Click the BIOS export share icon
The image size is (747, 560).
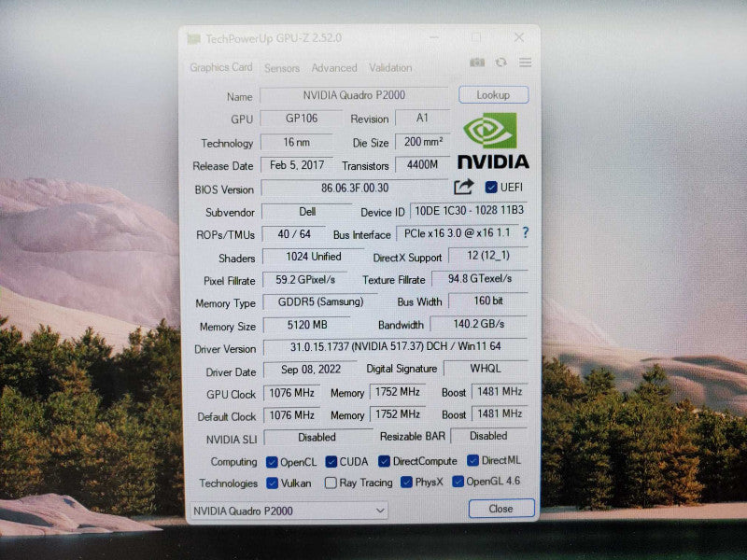[x=463, y=187]
